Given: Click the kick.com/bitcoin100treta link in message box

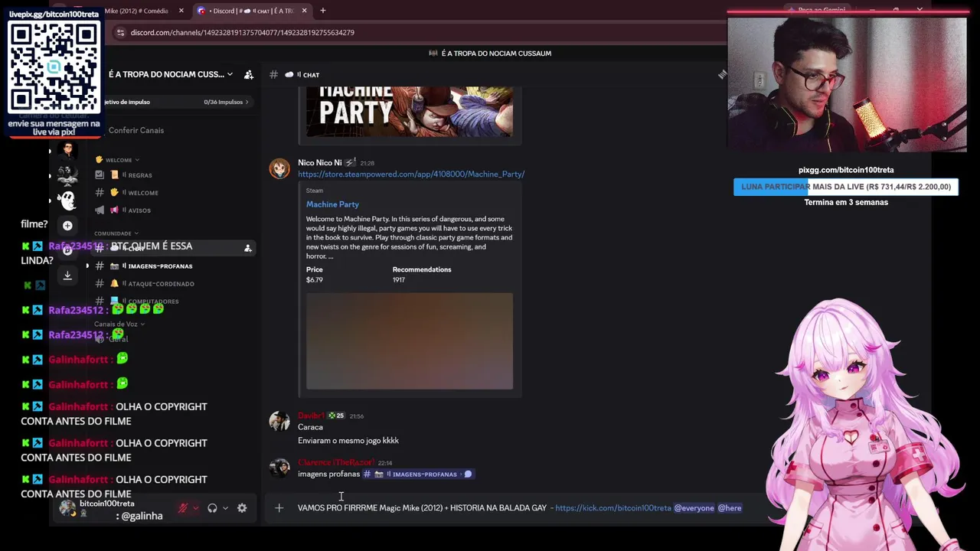Looking at the screenshot, I should [612, 508].
